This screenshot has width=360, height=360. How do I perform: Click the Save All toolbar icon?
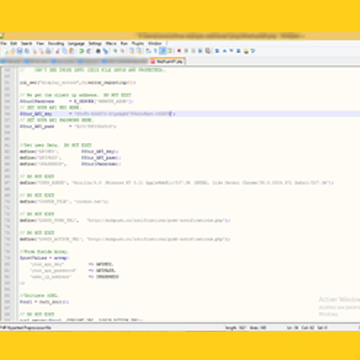click(27, 51)
